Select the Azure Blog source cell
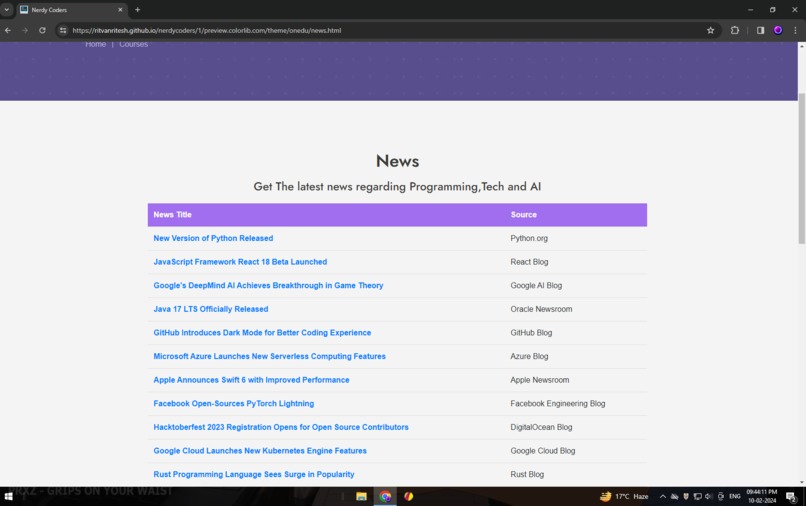 pos(529,356)
